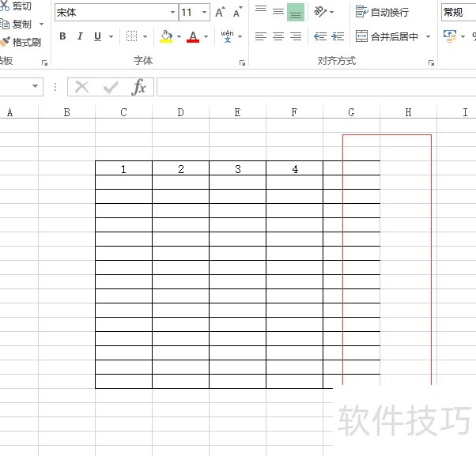
Task: Expand the borders dropdown arrow
Action: 145,36
